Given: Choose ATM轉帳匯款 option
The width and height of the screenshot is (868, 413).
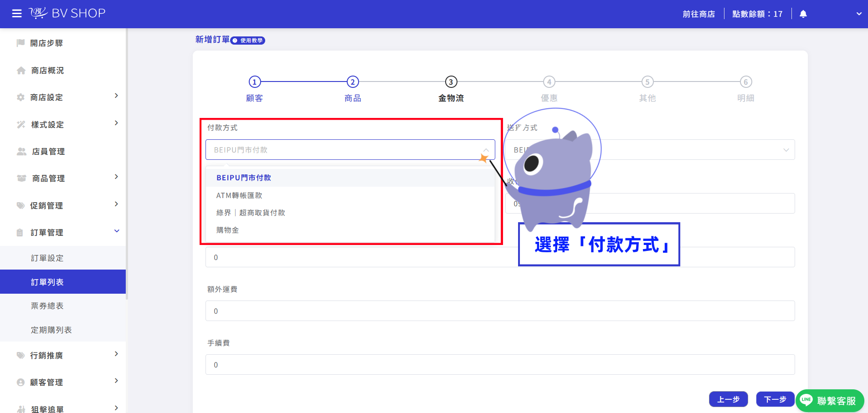Looking at the screenshot, I should pos(350,195).
